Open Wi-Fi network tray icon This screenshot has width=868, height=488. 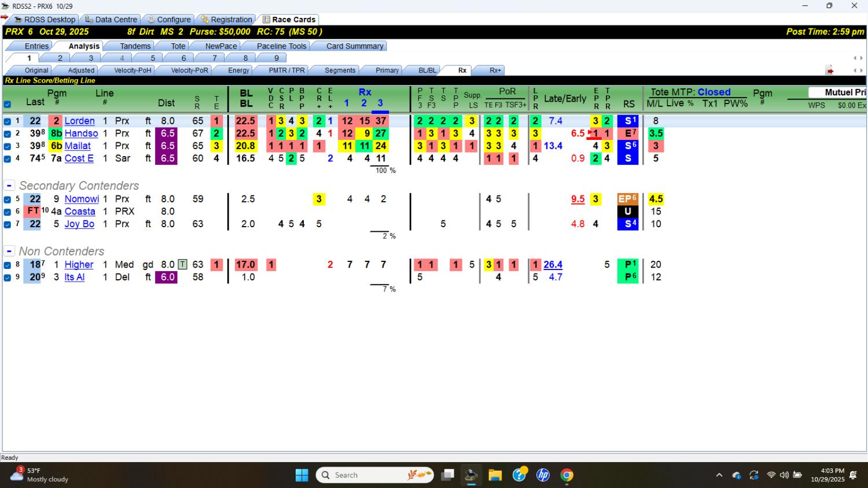pyautogui.click(x=771, y=475)
